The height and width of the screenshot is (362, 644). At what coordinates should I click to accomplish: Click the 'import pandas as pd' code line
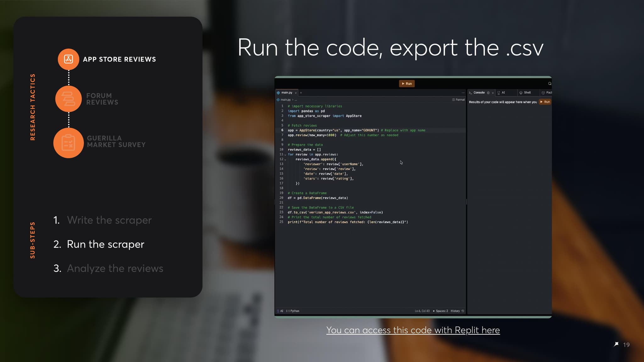pos(306,111)
